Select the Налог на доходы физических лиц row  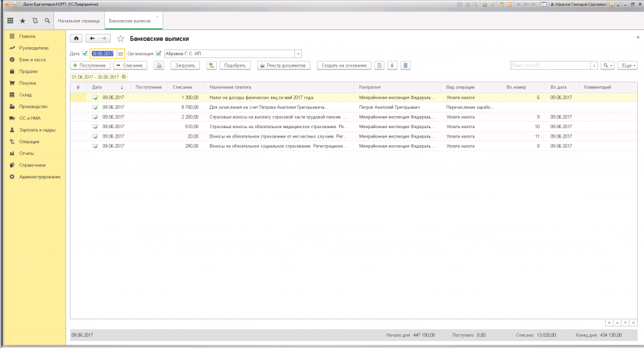[x=353, y=97]
